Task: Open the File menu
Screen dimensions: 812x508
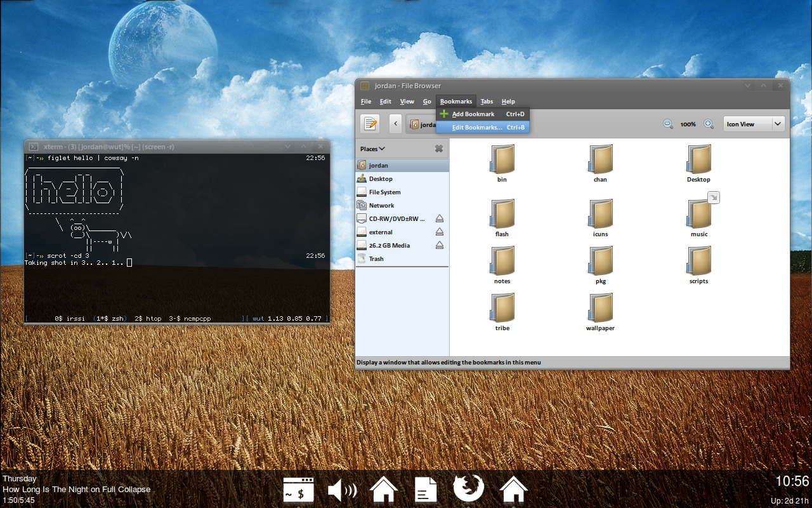Action: [x=366, y=102]
